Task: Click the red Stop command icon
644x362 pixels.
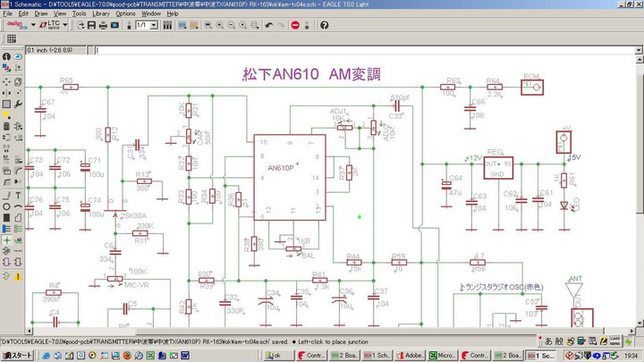Action: click(296, 25)
